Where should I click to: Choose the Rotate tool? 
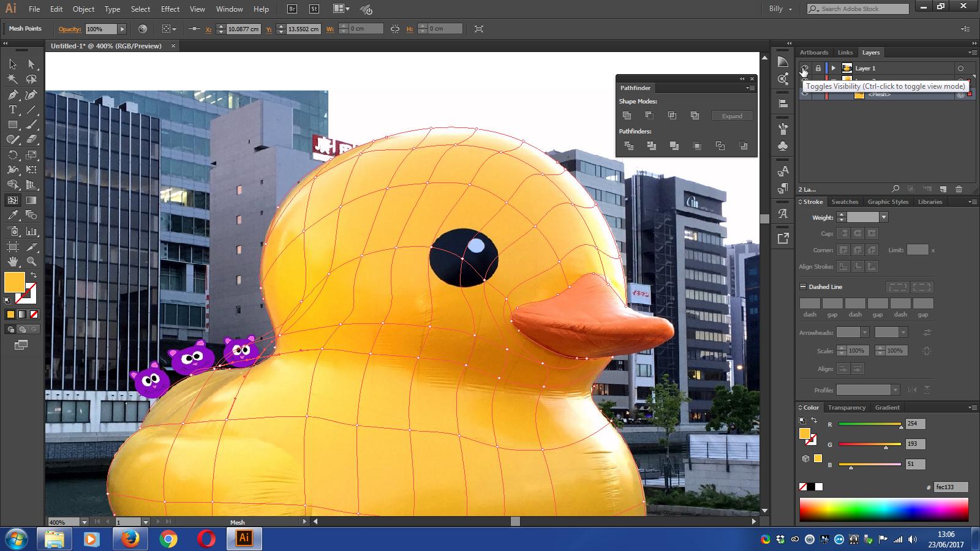point(13,155)
